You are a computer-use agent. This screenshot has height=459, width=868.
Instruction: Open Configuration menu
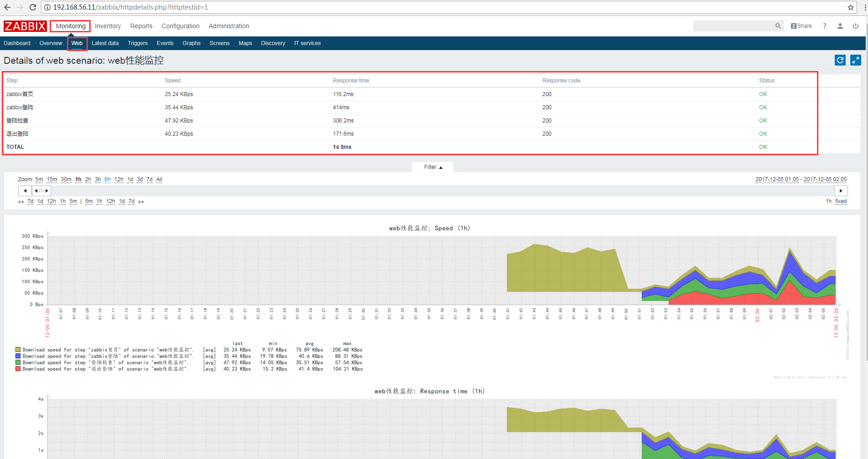pyautogui.click(x=180, y=26)
